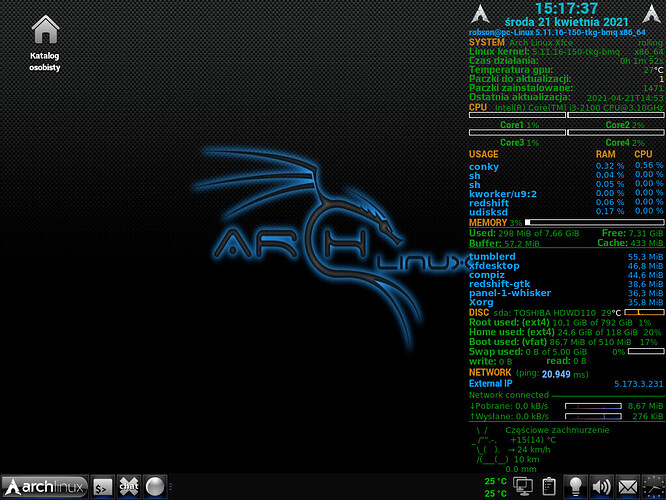This screenshot has width=666, height=500.
Task: Launch the terminal from the panel
Action: click(103, 487)
